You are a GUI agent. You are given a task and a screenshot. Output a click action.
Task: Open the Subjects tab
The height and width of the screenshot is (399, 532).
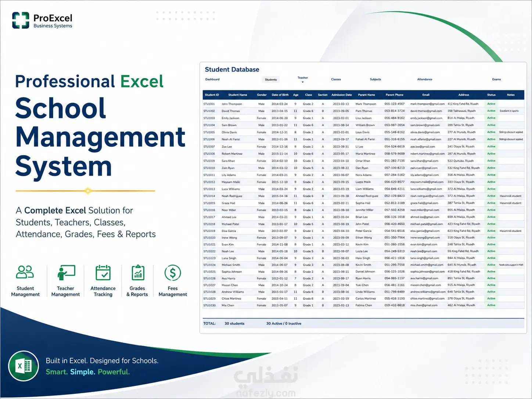[375, 79]
